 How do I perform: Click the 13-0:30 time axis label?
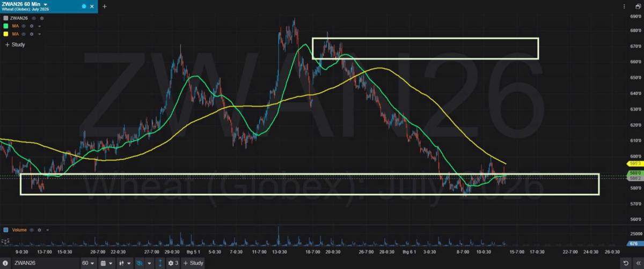[x=279, y=251]
